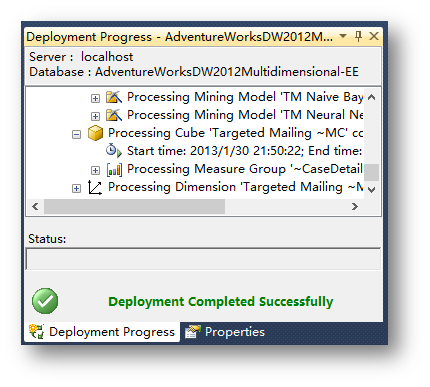Open the window position dropdown arrow in title bar
This screenshot has height=387, width=430.
point(343,36)
